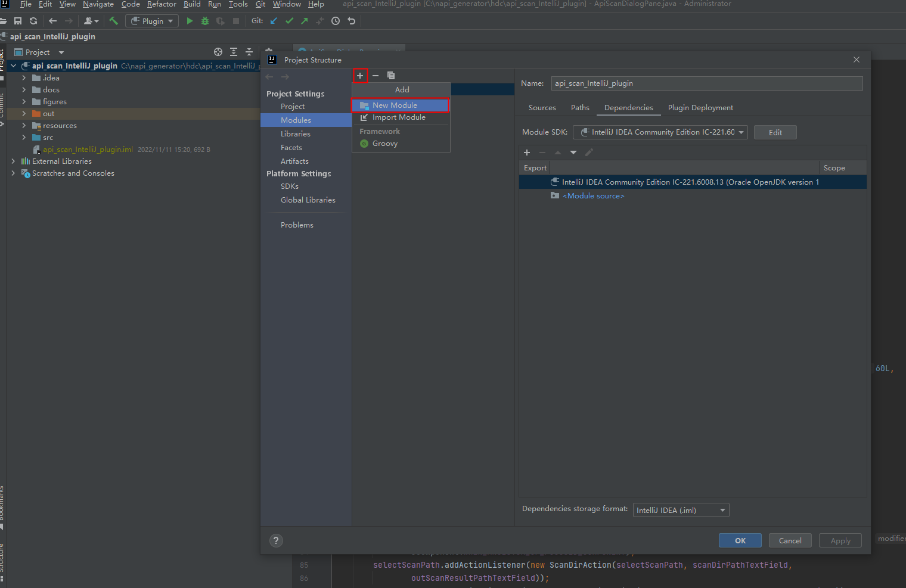
Task: Choose Import Module in the Add popup
Action: tap(399, 117)
